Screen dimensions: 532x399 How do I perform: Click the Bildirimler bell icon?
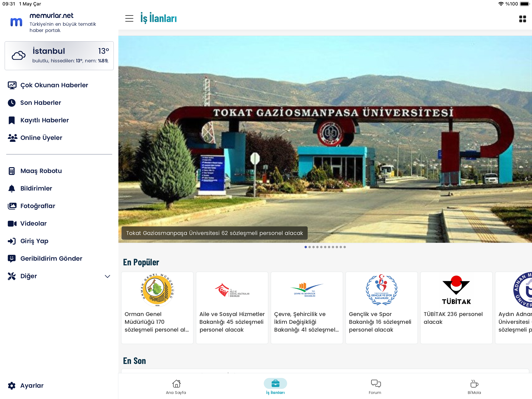(x=11, y=188)
